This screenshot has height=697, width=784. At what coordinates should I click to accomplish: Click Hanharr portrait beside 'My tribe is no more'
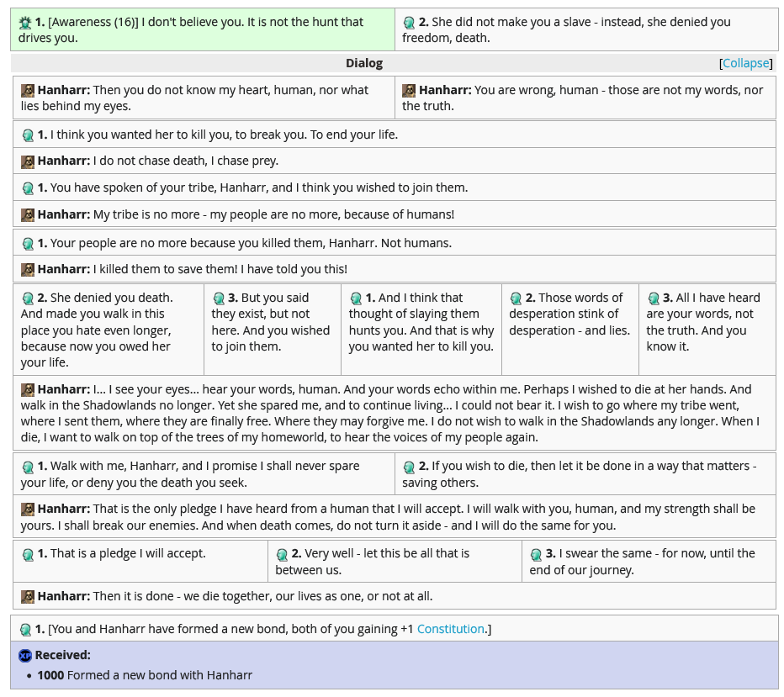point(28,215)
